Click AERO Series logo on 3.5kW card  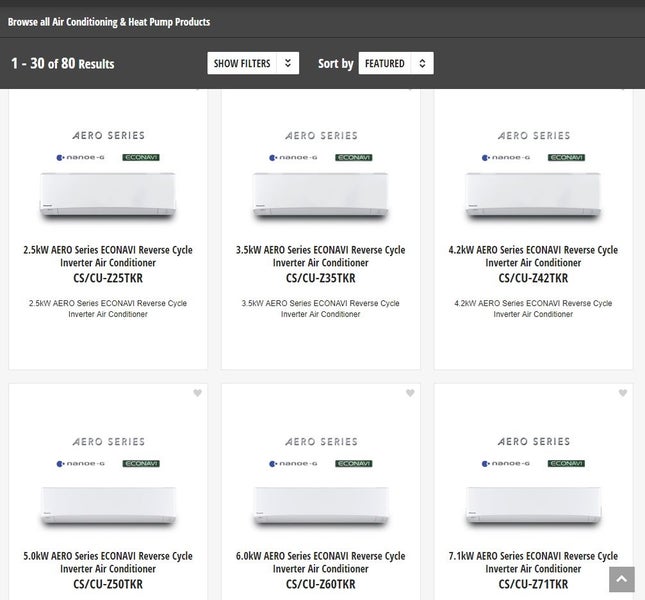pyautogui.click(x=320, y=135)
